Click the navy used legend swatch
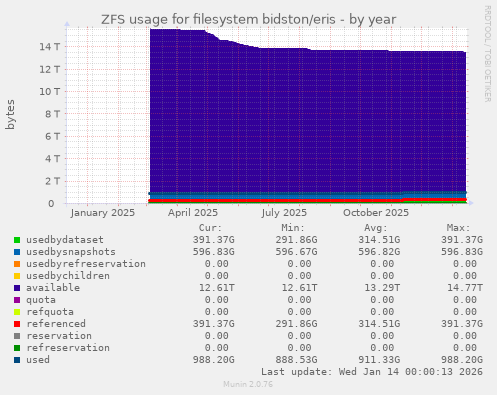This screenshot has width=497, height=395. 17,360
